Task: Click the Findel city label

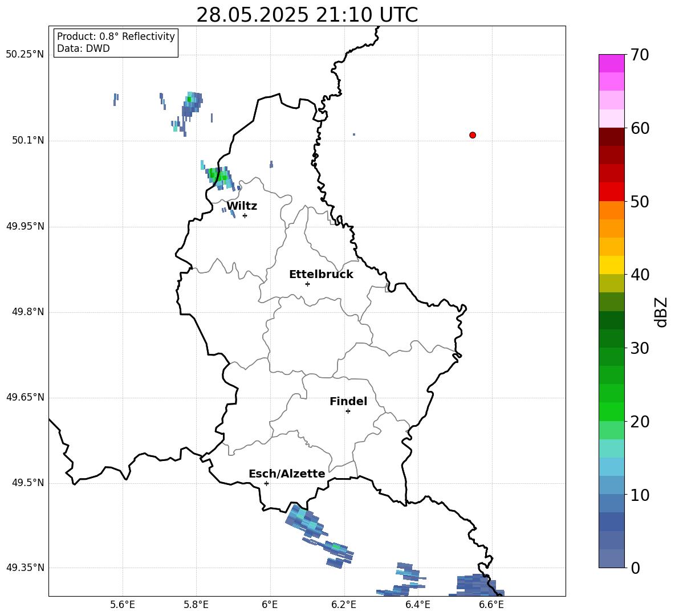Action: tap(348, 401)
